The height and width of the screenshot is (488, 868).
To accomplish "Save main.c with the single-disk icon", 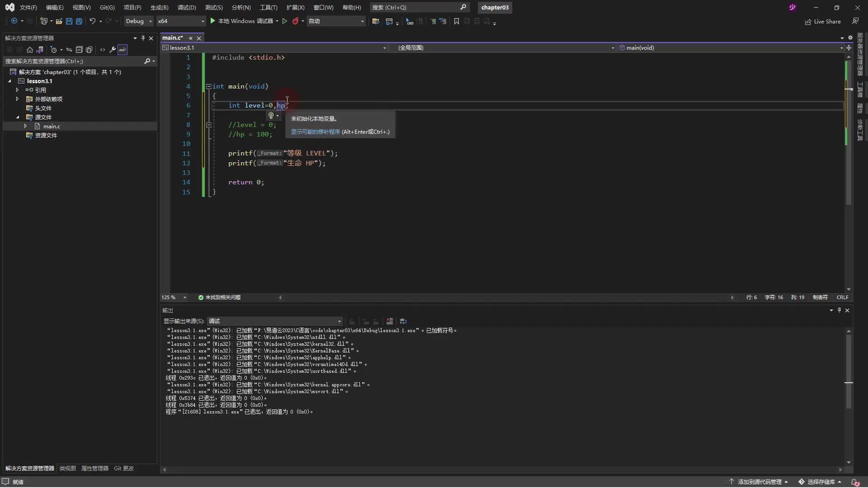I will point(69,21).
